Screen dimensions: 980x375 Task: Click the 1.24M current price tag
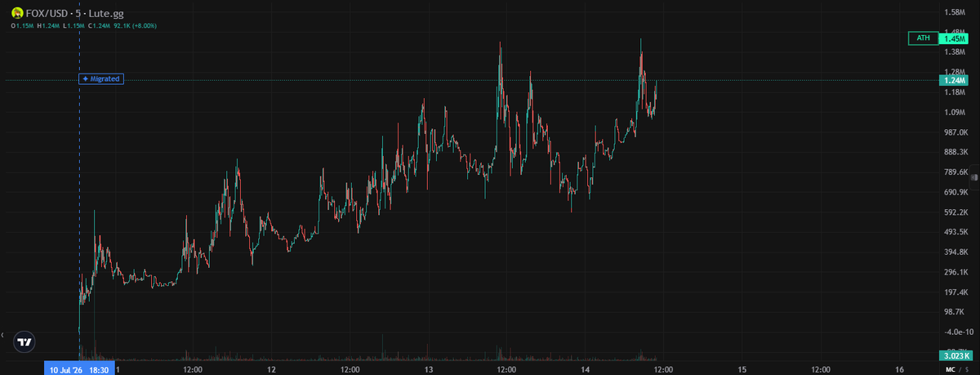coord(953,80)
